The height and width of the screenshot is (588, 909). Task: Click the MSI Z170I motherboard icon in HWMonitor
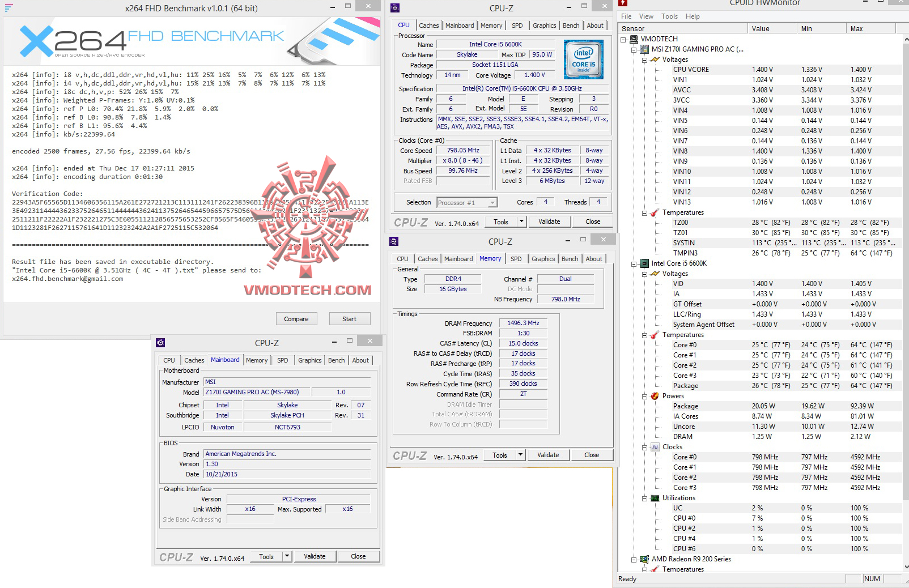(644, 49)
